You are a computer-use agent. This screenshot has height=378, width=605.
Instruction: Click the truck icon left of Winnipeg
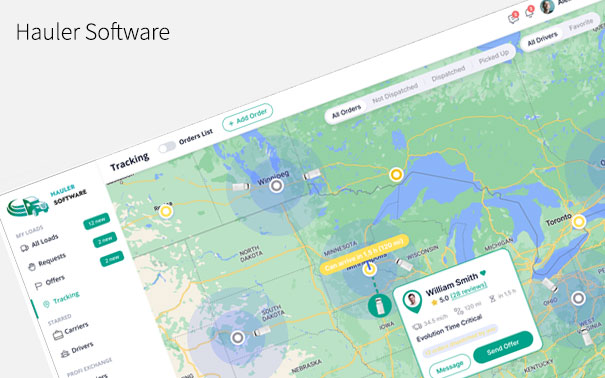241,187
